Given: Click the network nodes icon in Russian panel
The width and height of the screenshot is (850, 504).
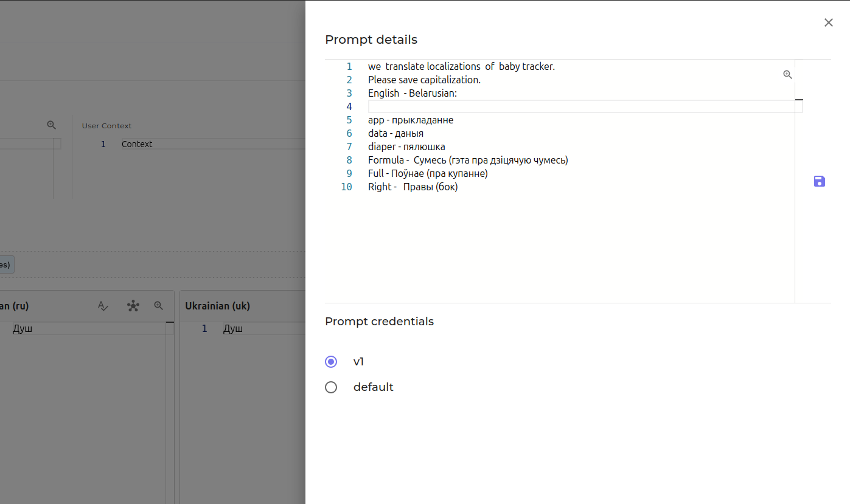Looking at the screenshot, I should click(x=133, y=306).
